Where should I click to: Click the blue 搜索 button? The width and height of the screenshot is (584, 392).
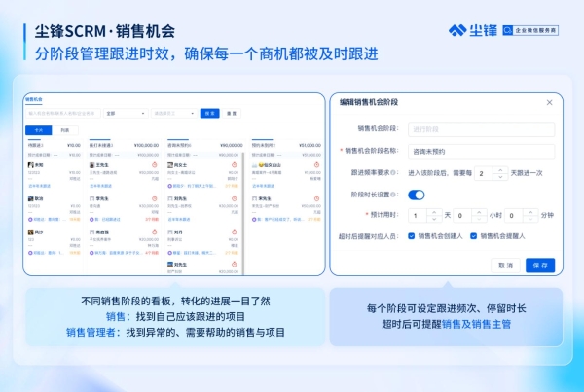click(209, 113)
